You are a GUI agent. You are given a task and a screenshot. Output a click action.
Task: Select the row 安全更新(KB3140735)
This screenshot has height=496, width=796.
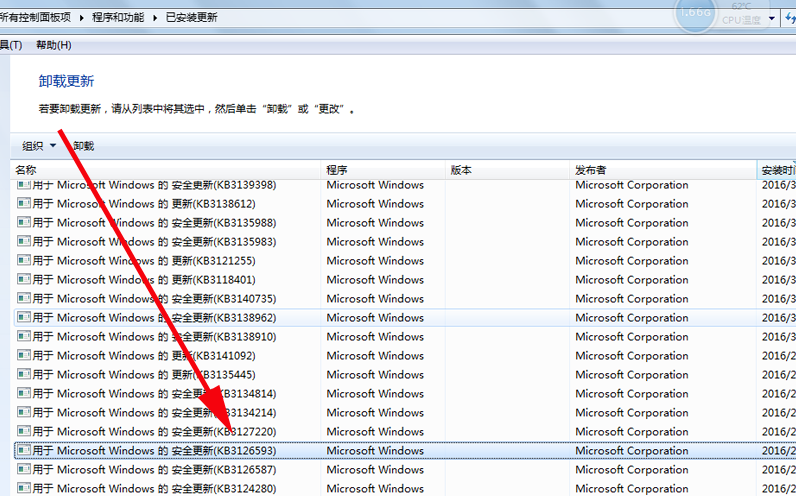[405, 299]
